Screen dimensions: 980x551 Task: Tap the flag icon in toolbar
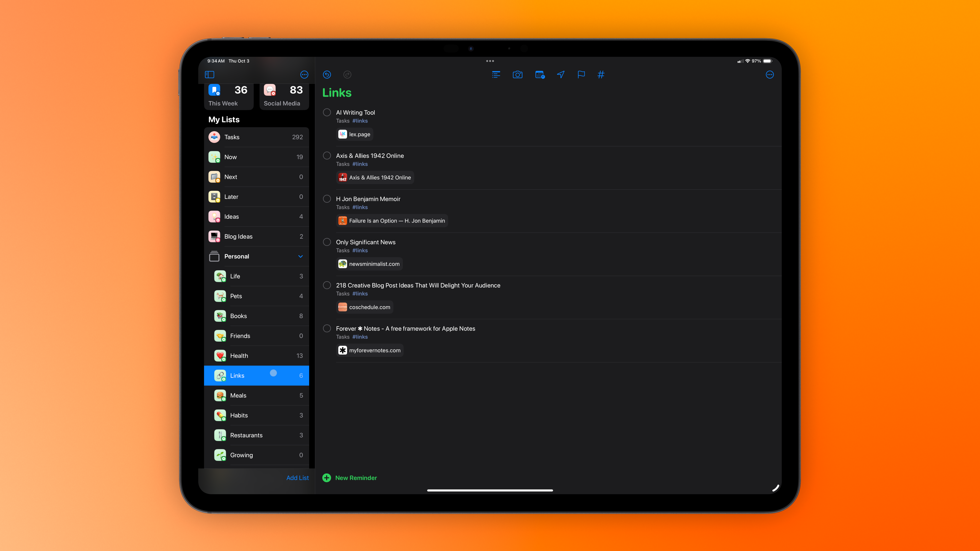pyautogui.click(x=581, y=75)
